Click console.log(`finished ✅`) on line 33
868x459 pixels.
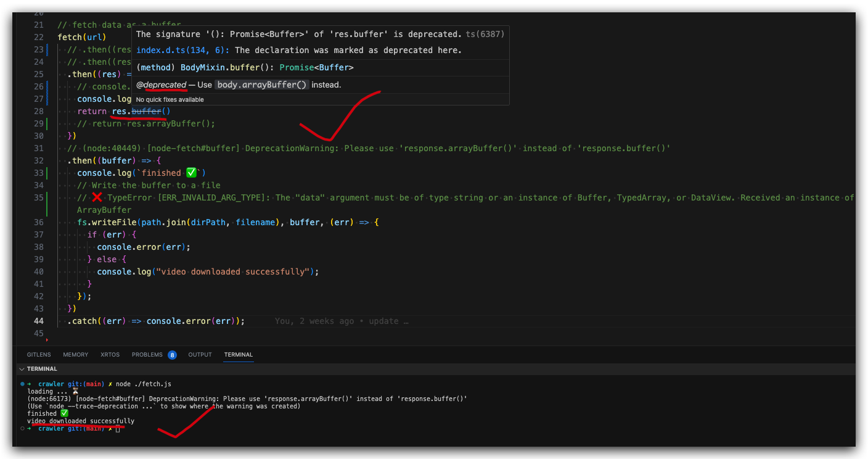[141, 173]
